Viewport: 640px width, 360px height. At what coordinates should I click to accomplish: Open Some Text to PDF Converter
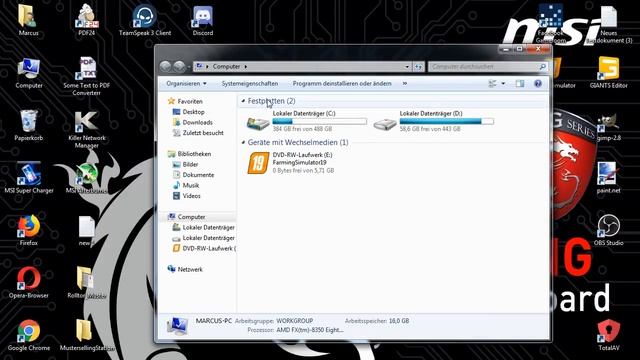(87, 77)
